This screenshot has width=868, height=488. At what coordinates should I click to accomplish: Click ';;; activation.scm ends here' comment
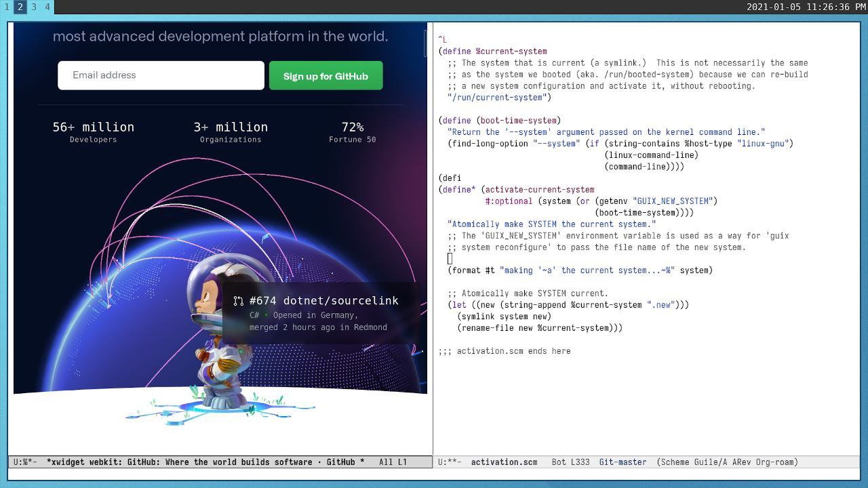[504, 351]
